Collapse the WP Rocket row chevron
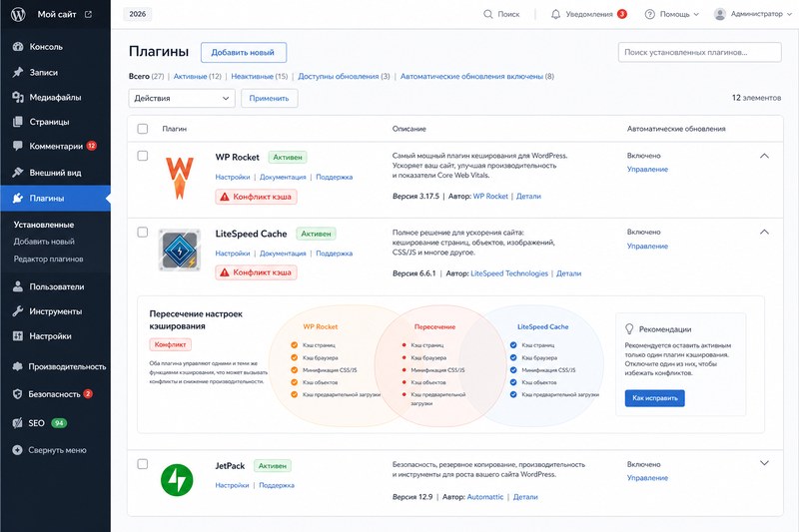This screenshot has width=799, height=532. [764, 156]
